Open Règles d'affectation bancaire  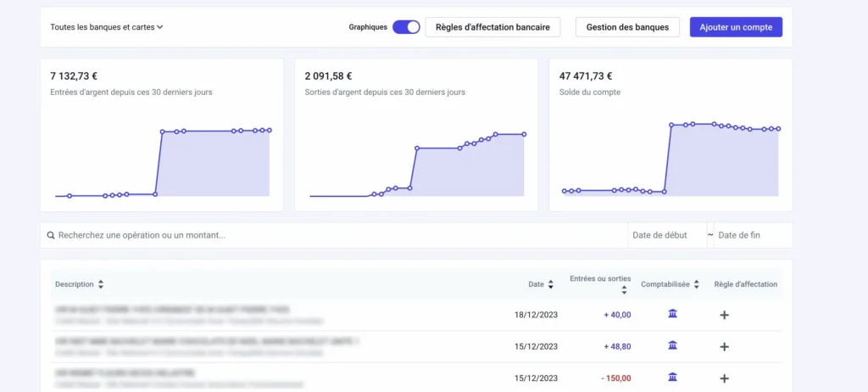pos(492,27)
